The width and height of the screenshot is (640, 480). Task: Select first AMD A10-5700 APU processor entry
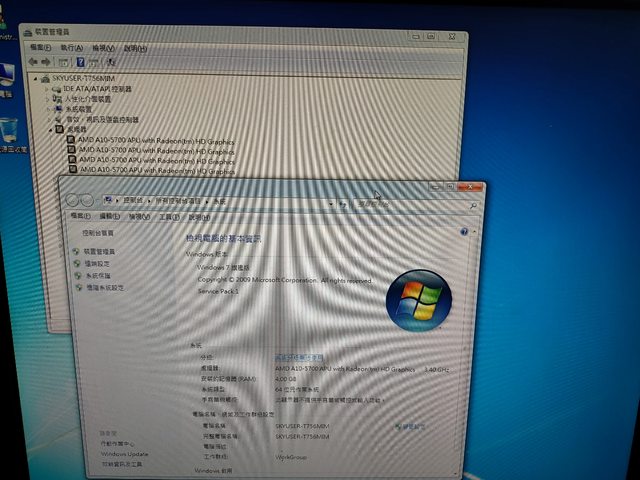(156, 140)
